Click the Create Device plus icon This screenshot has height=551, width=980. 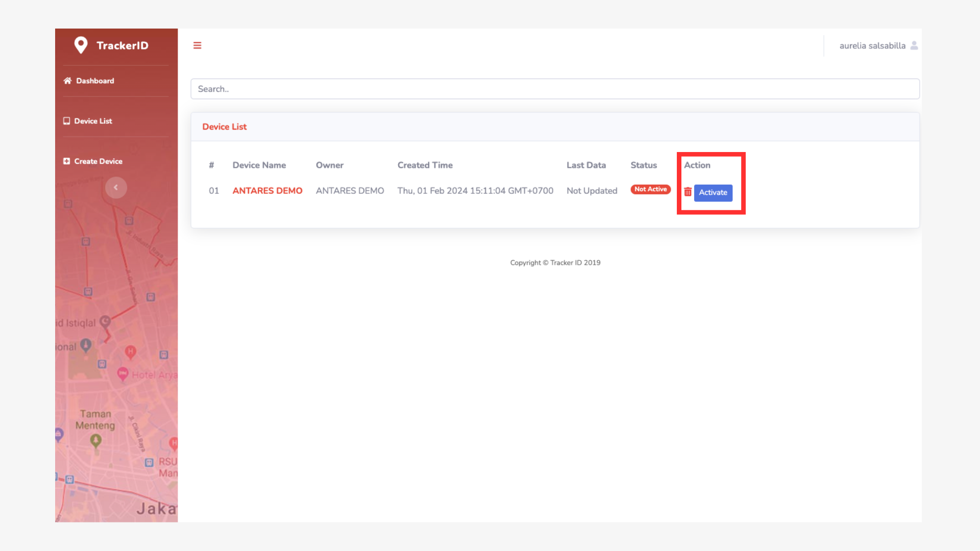pos(67,161)
